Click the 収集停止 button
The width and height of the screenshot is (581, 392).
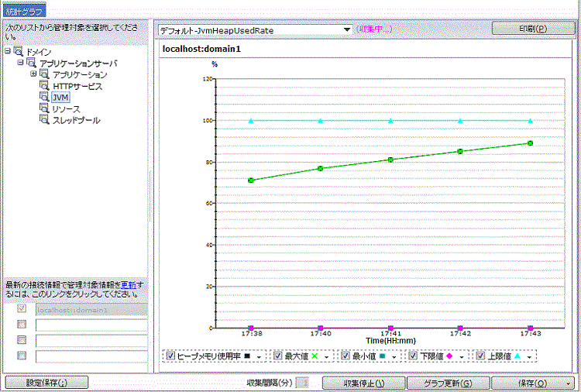pos(363,383)
